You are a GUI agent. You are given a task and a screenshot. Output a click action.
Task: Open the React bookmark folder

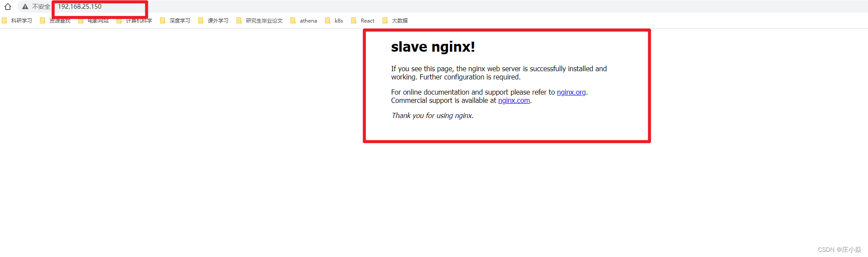pos(363,20)
